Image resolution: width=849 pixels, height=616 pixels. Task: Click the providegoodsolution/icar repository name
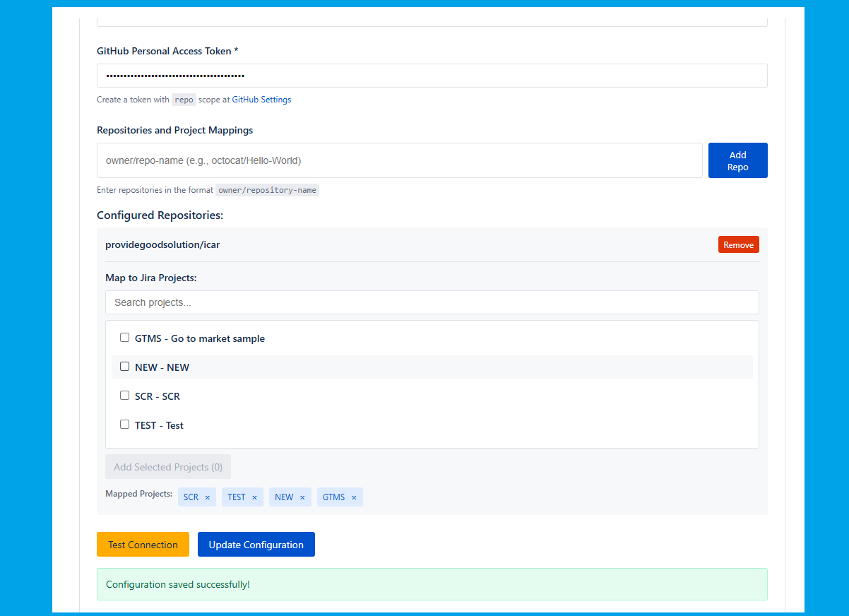click(162, 244)
